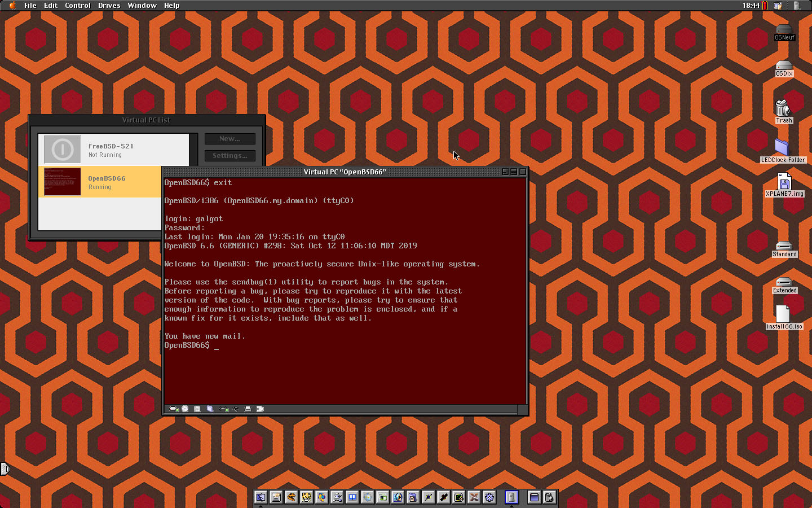Screen dimensions: 812x508
Task: Open the Help menu
Action: tap(171, 5)
